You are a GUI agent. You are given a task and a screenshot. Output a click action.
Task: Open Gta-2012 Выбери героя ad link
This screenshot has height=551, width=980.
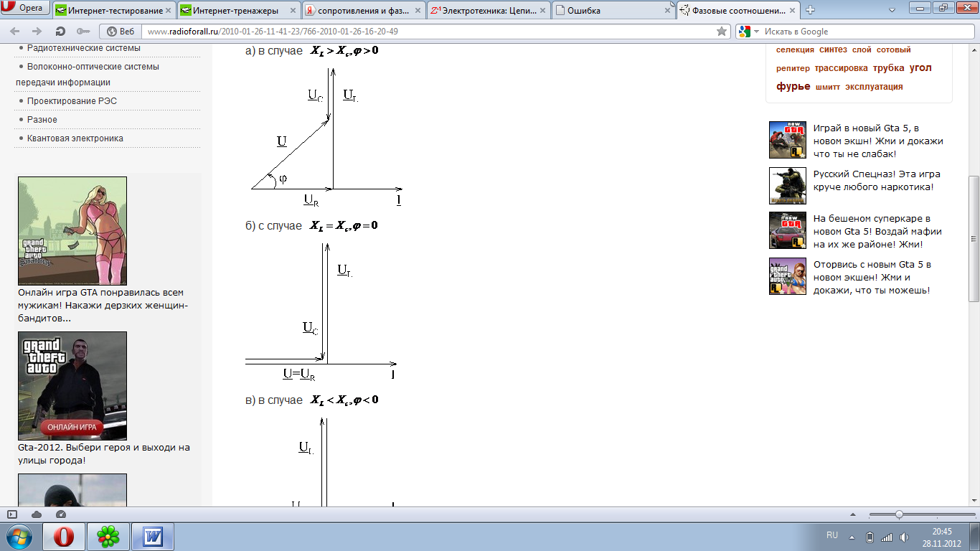pyautogui.click(x=104, y=453)
